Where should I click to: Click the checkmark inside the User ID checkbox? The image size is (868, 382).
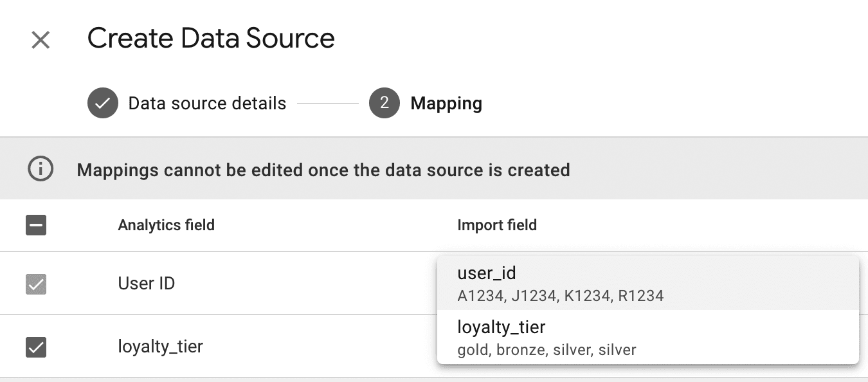[x=35, y=283]
